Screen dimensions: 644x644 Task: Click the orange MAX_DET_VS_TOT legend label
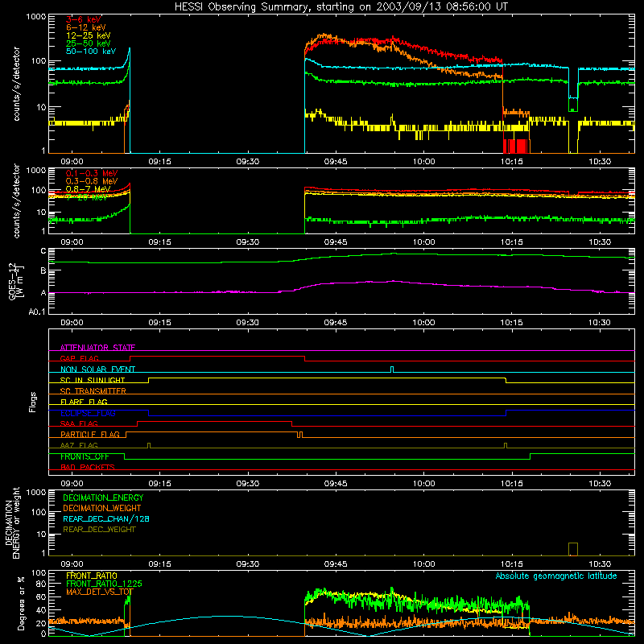99,592
